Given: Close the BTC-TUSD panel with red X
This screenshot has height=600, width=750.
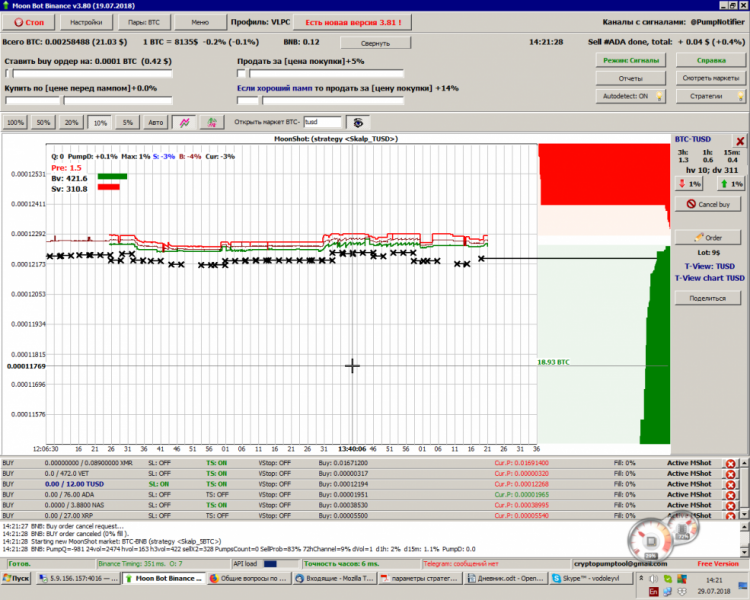Looking at the screenshot, I should tap(740, 141).
